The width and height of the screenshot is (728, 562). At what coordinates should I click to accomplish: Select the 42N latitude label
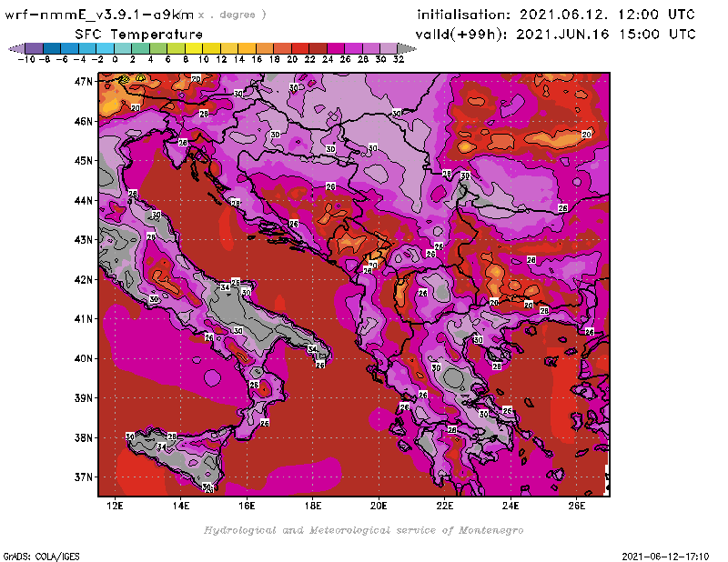coord(84,279)
